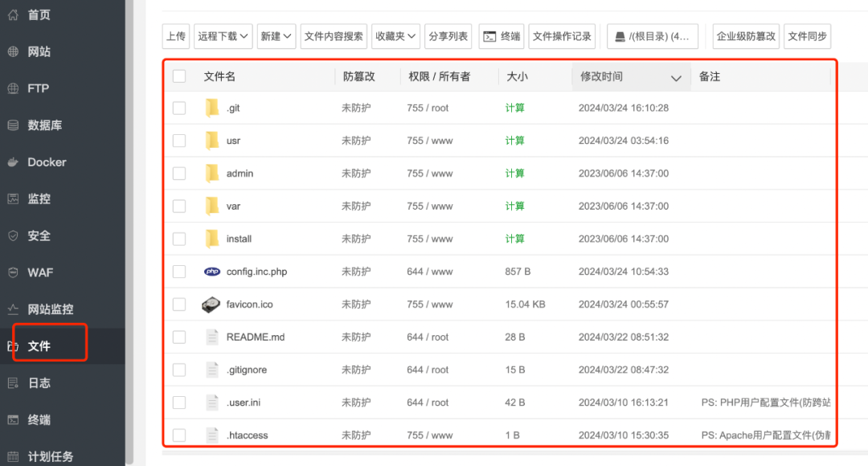The height and width of the screenshot is (466, 868).
Task: Open 文件内容搜索
Action: pyautogui.click(x=334, y=36)
